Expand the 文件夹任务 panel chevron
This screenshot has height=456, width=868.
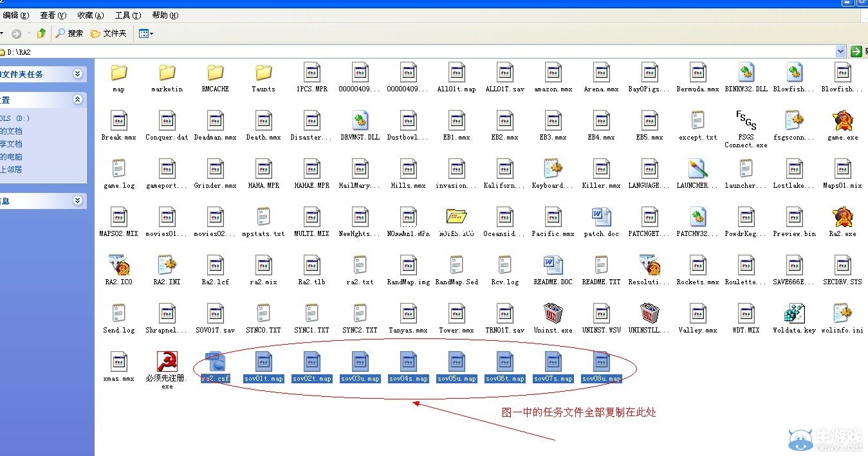tap(78, 74)
